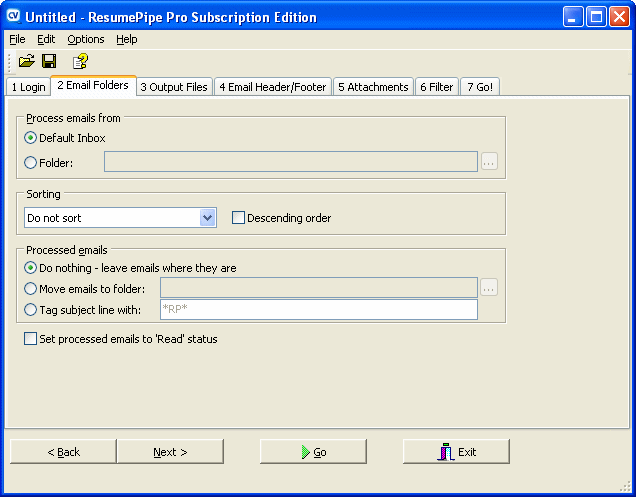Click the ResumePipe CV title bar icon

coord(14,17)
